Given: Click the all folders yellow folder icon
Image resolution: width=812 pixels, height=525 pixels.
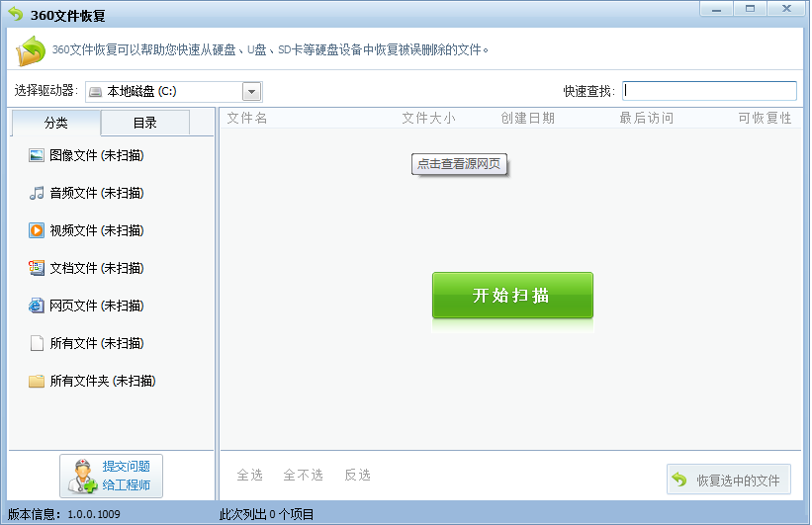Looking at the screenshot, I should [x=37, y=381].
